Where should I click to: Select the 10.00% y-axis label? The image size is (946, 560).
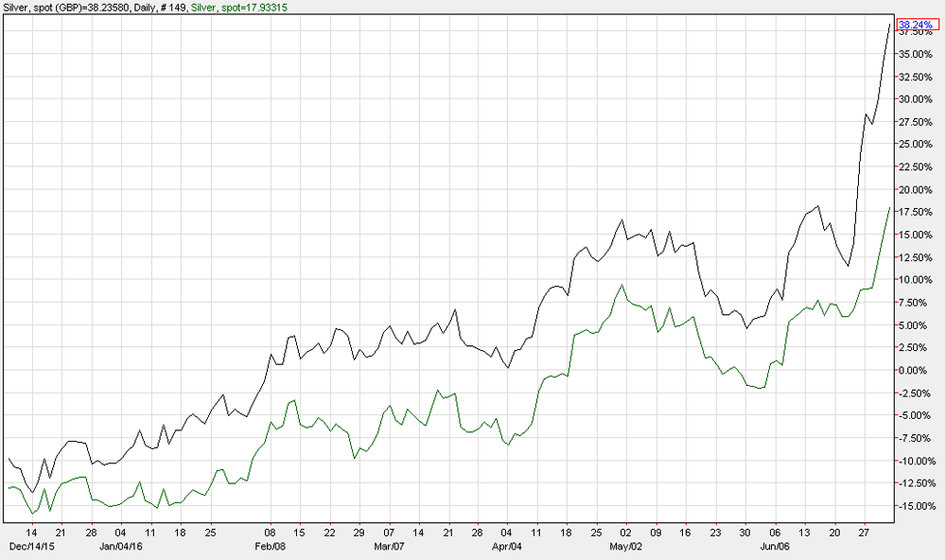point(915,280)
